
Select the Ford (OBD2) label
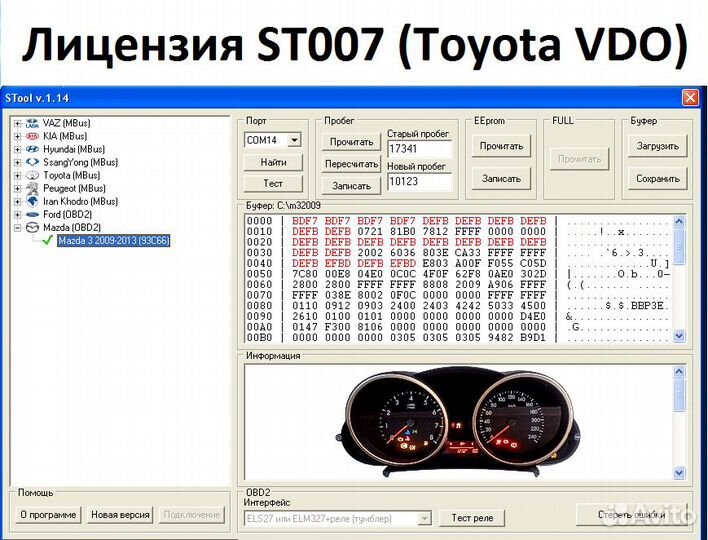coord(67,214)
